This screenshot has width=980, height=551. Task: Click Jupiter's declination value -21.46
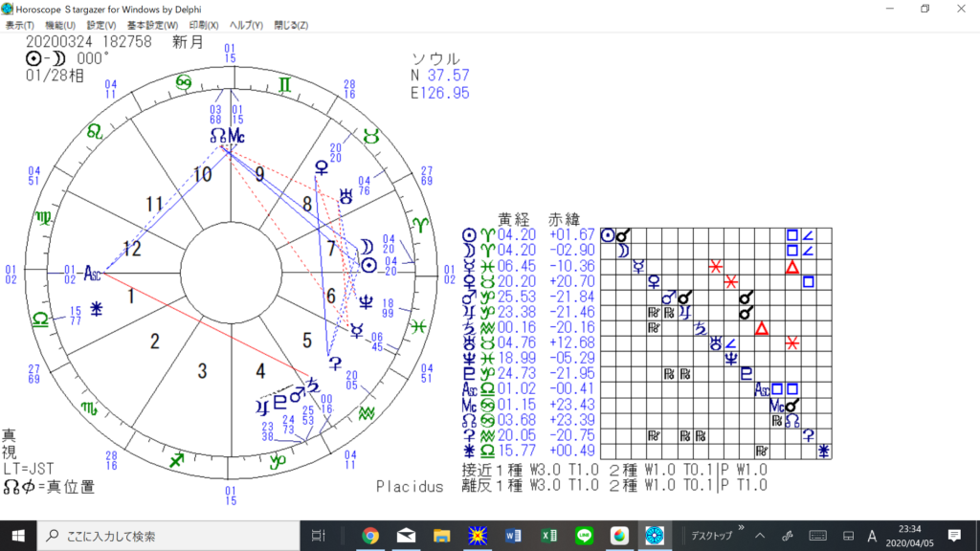tap(572, 313)
